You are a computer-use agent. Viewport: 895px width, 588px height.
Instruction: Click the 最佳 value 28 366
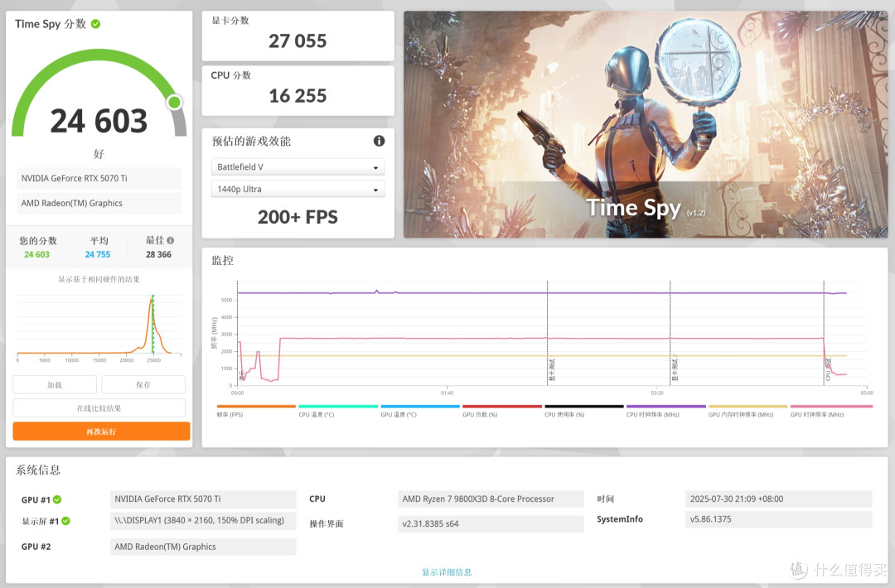point(158,254)
